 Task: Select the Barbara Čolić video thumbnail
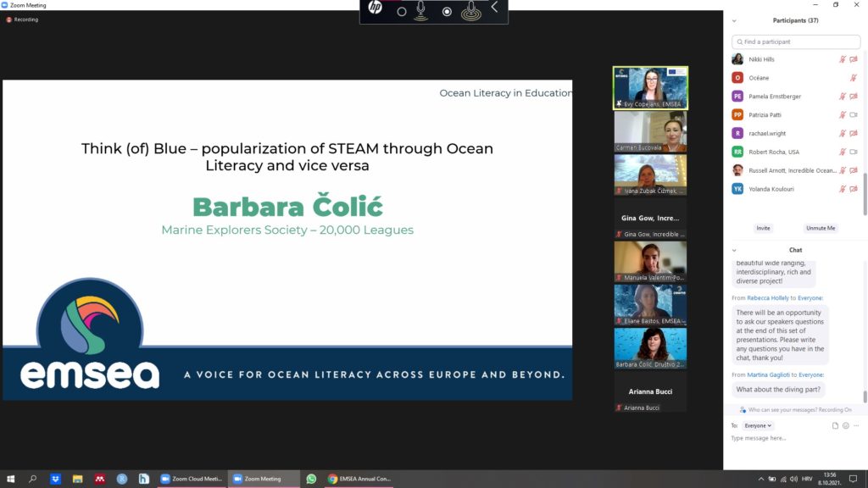[650, 348]
